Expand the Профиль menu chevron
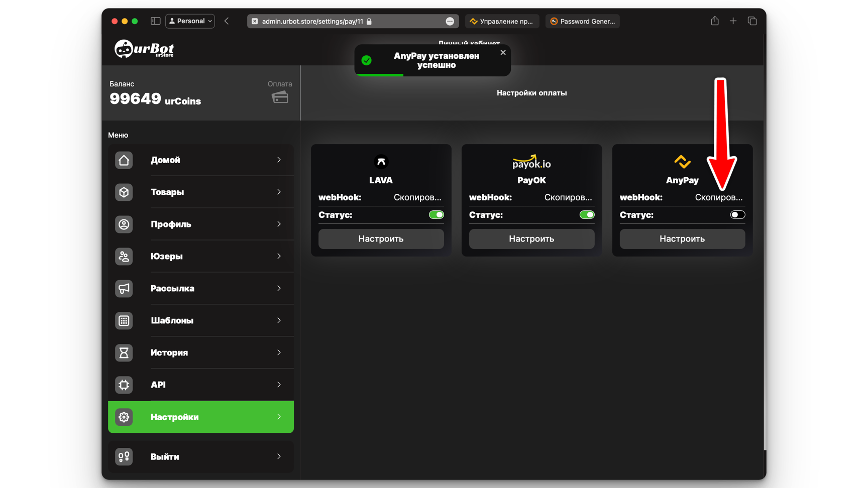868x488 pixels. [x=279, y=224]
